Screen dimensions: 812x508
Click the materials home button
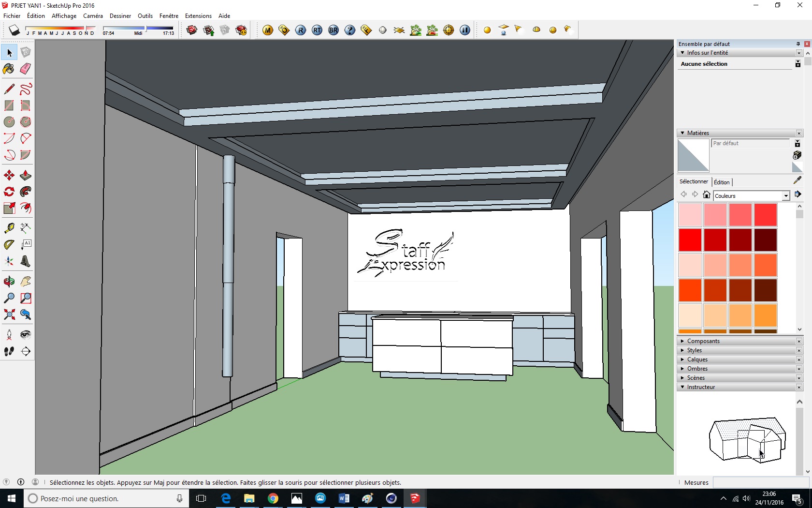click(707, 194)
